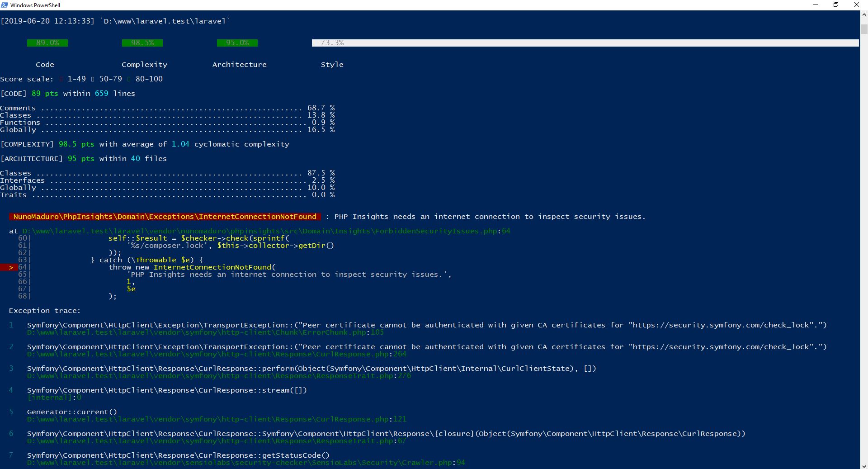Click the restore window icon
This screenshot has height=469, width=868.
pyautogui.click(x=836, y=5)
